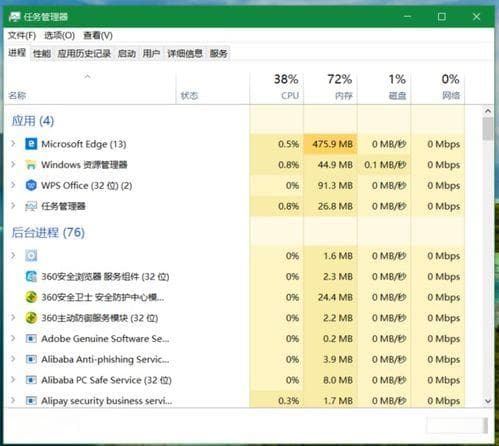Screen dimensions: 499x446
Task: Open the 文件(F) menu
Action: [x=22, y=35]
